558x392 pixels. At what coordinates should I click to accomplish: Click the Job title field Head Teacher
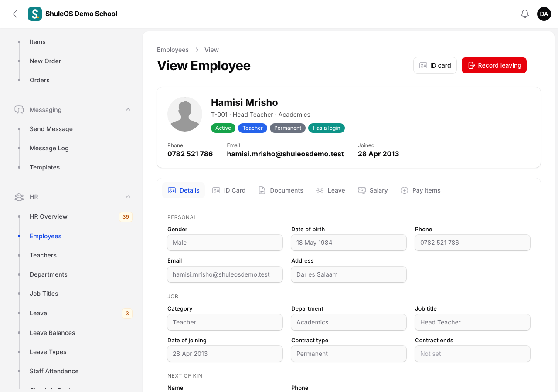[x=473, y=322]
